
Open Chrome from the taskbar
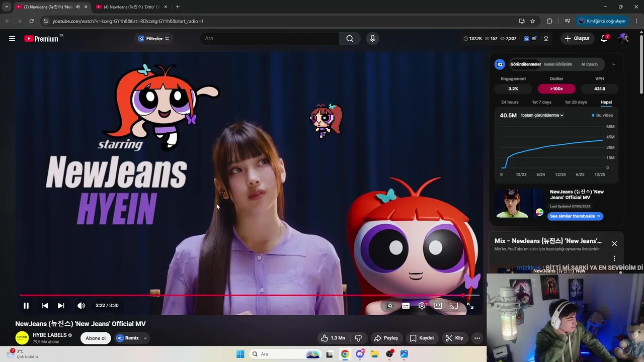click(x=345, y=354)
